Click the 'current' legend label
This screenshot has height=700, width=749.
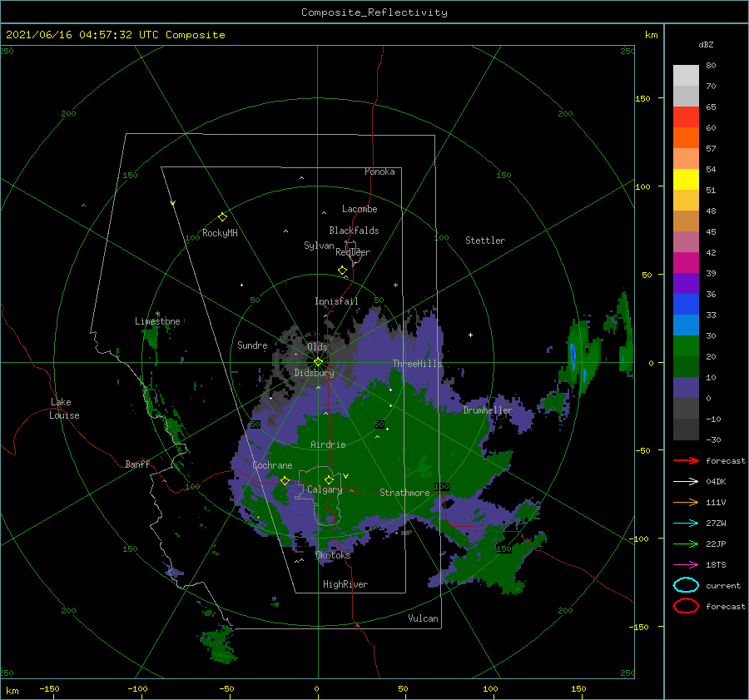tap(723, 586)
